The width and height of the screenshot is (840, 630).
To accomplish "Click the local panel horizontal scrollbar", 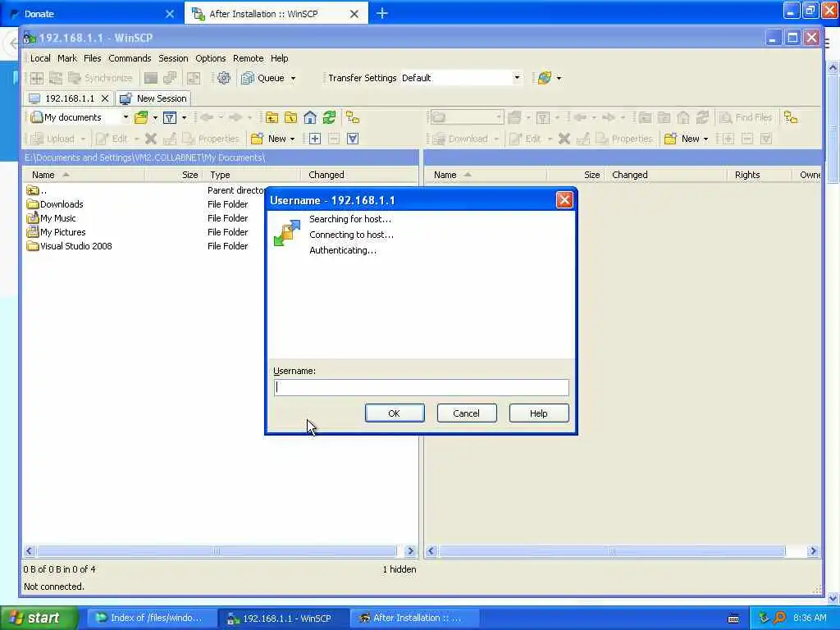I will point(217,550).
